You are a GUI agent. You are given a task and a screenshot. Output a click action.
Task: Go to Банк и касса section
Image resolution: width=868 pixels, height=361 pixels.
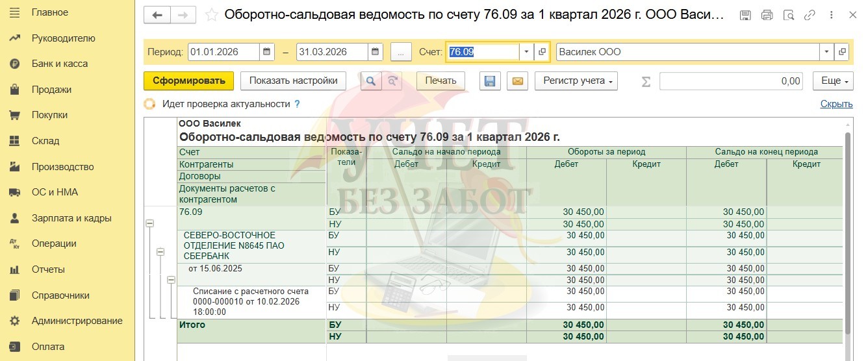59,64
